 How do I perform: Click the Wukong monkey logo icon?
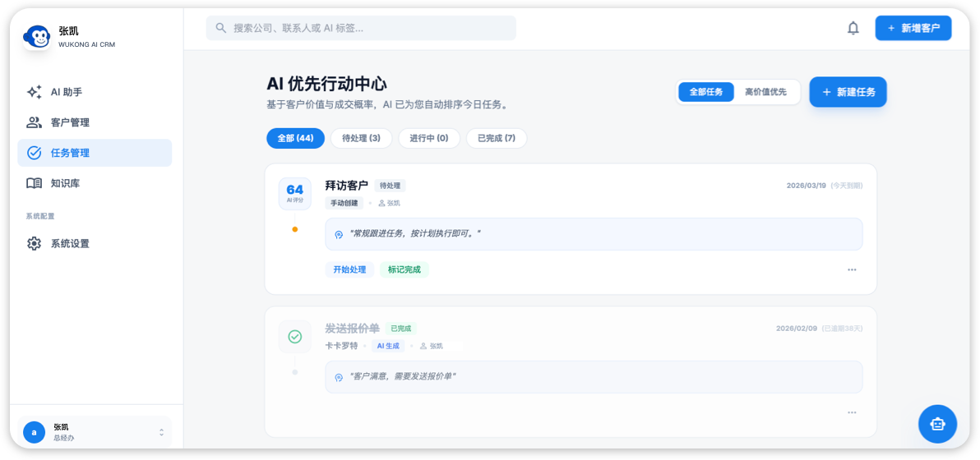coord(37,37)
